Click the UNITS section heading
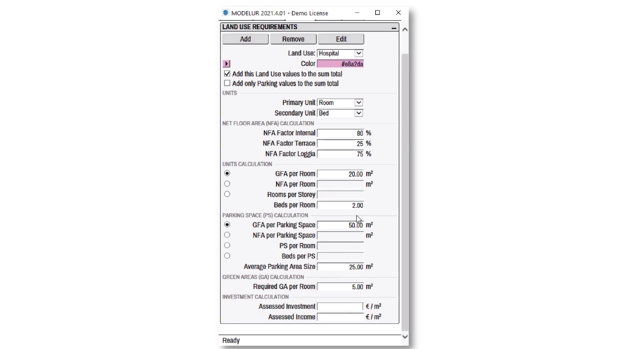Screen dimensions: 644x349 (x=230, y=93)
